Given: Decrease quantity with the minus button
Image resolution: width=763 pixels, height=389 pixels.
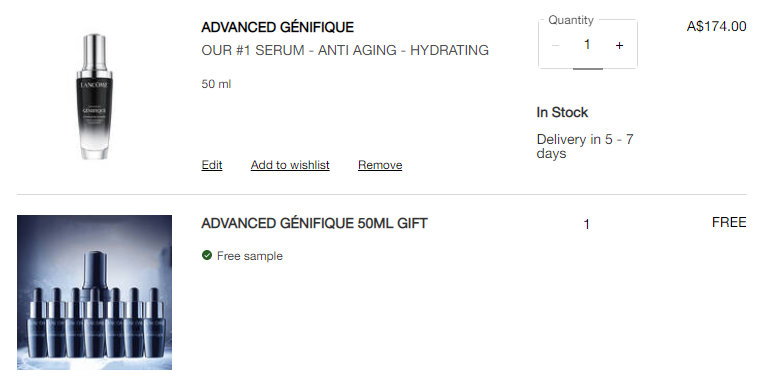Looking at the screenshot, I should coord(556,45).
